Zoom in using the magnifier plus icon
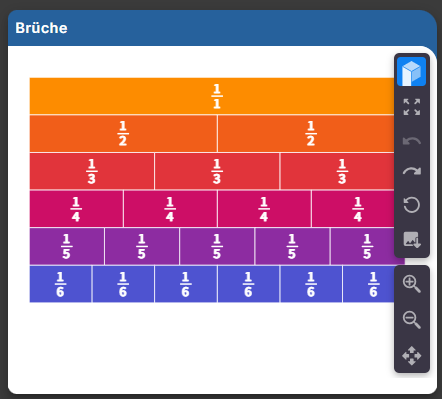This screenshot has width=442, height=399. click(412, 284)
